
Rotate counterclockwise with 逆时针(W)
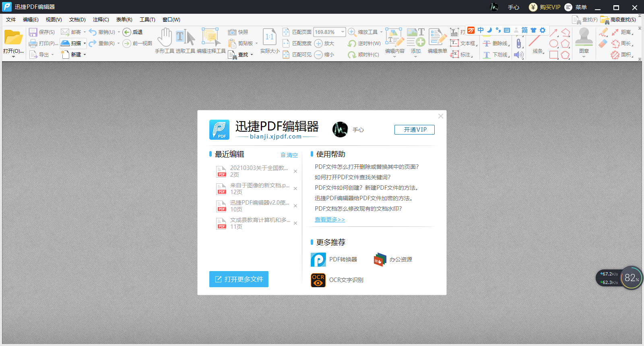[364, 44]
